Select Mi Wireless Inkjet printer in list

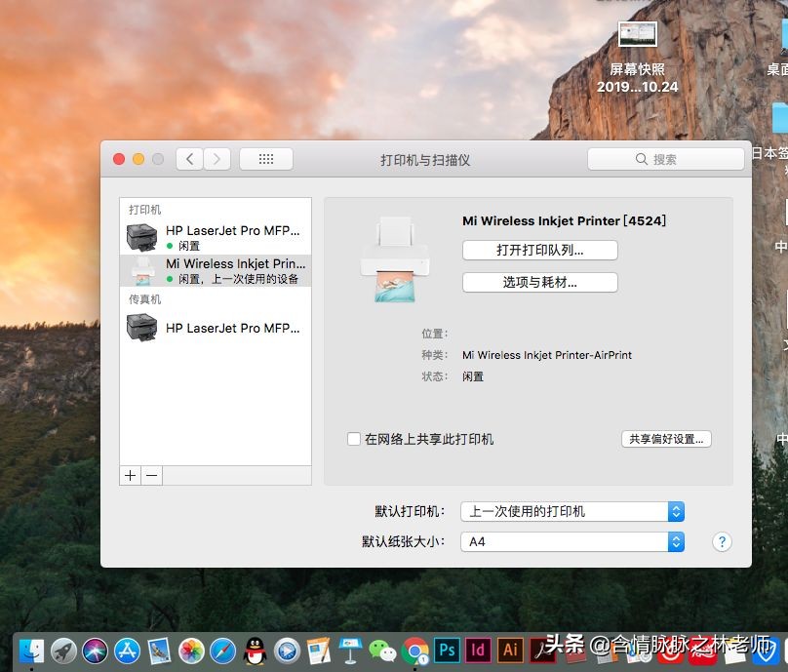(216, 270)
